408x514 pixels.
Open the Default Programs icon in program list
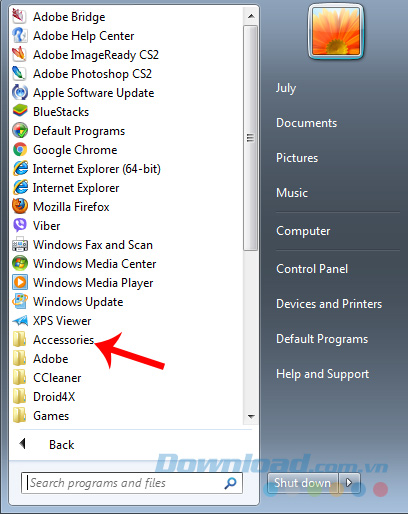click(19, 131)
